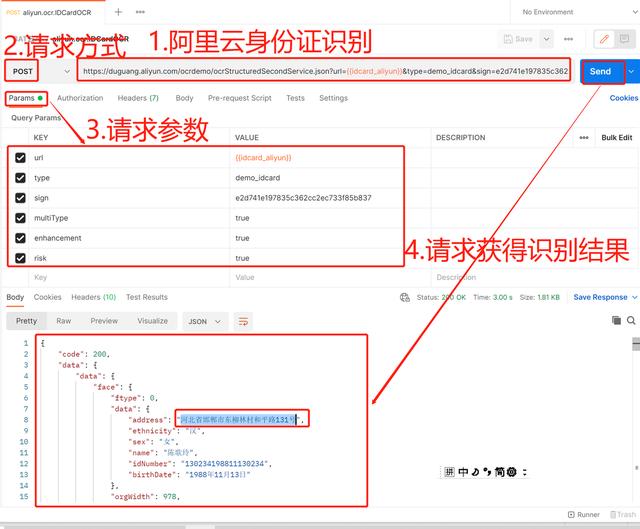Image resolution: width=640 pixels, height=529 pixels.
Task: Click the request URL field
Action: point(324,71)
